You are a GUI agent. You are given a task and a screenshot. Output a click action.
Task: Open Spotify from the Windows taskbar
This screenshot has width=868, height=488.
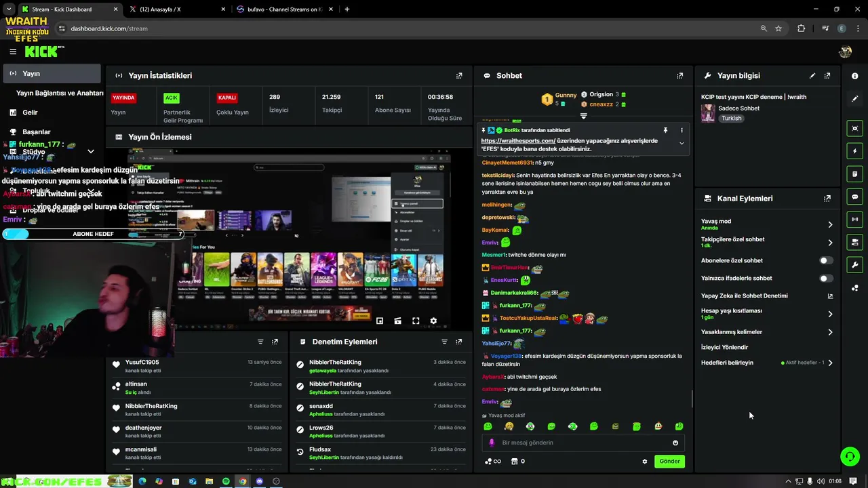(226, 481)
